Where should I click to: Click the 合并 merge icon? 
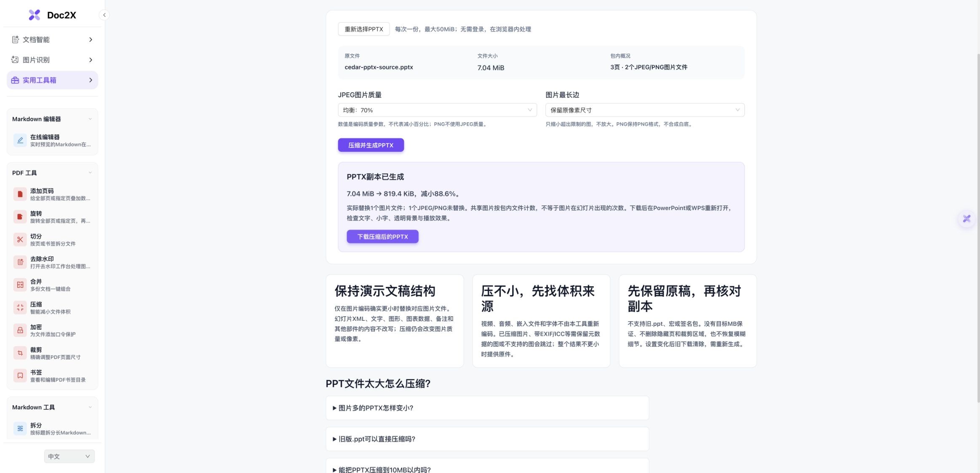tap(20, 285)
